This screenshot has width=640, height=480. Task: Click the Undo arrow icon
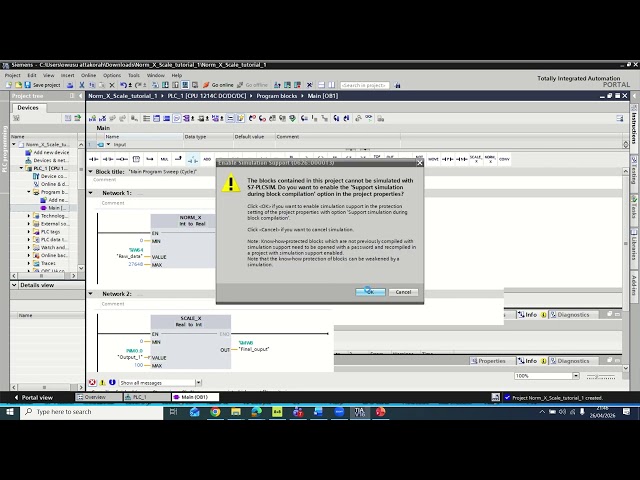tap(123, 85)
